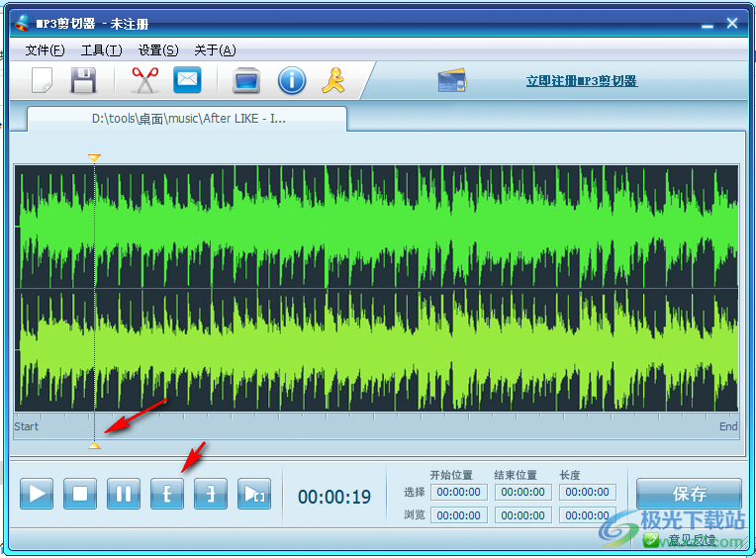This screenshot has width=756, height=558.
Task: Open the 立即注册MP3剪切器 link
Action: (x=582, y=80)
